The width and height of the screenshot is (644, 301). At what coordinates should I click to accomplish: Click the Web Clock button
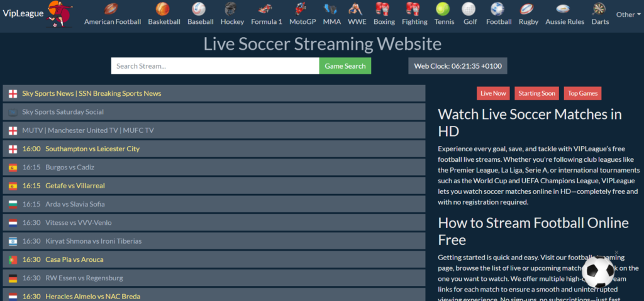tap(458, 65)
